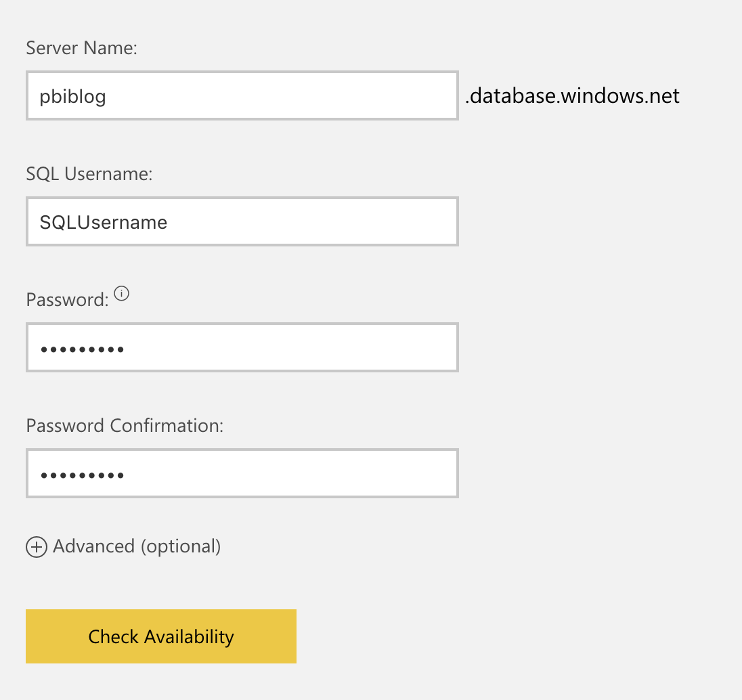Image resolution: width=742 pixels, height=700 pixels.
Task: Click the .database.windows.net suffix text
Action: pos(572,96)
